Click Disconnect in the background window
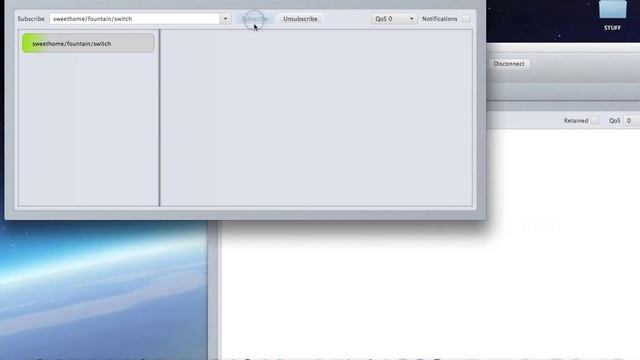This screenshot has width=640, height=360. click(509, 64)
